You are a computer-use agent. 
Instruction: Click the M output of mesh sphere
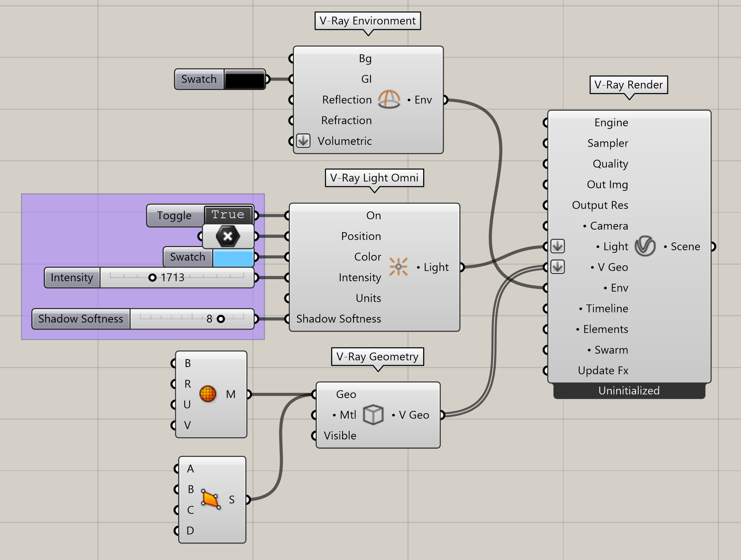tap(230, 394)
